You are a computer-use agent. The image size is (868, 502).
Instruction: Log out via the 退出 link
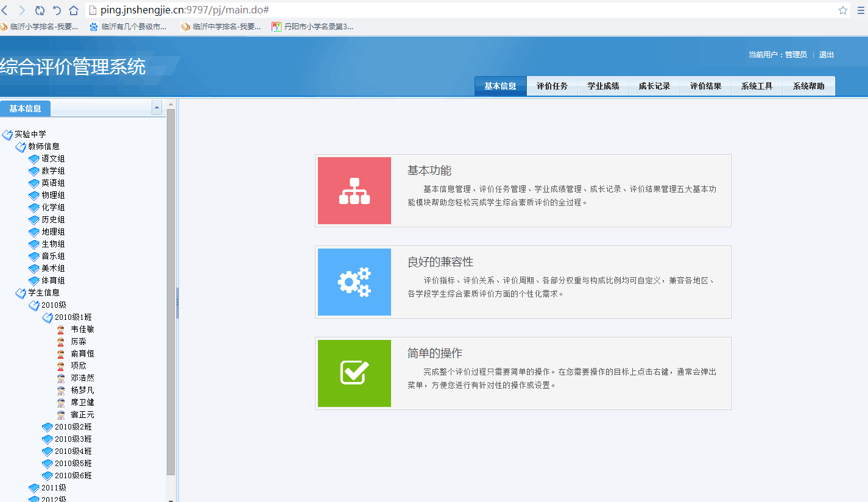point(826,55)
